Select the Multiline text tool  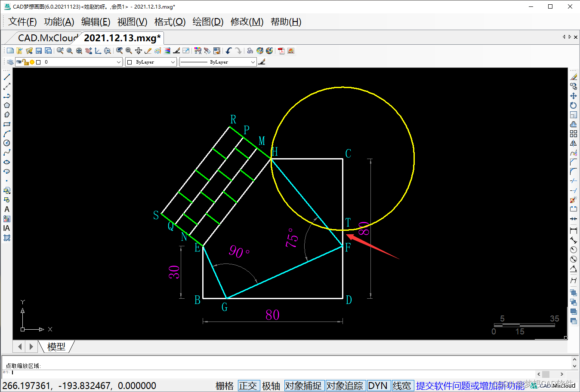coord(7,228)
